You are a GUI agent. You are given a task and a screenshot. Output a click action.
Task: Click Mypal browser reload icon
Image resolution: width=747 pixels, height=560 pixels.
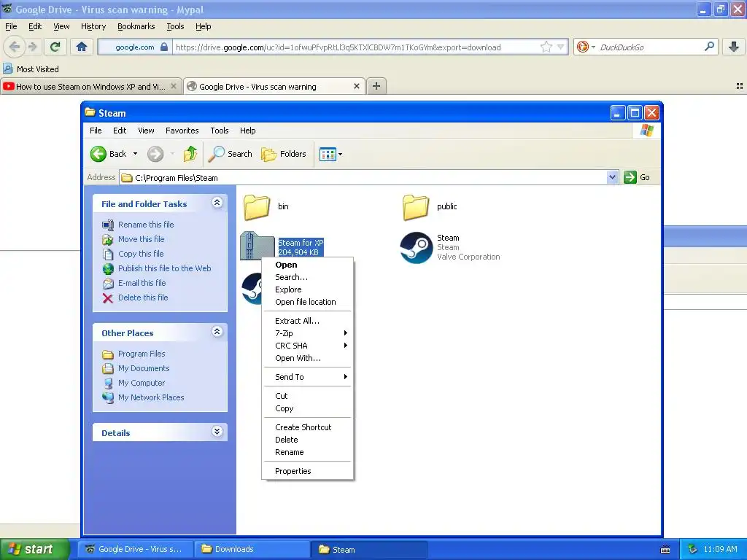55,47
